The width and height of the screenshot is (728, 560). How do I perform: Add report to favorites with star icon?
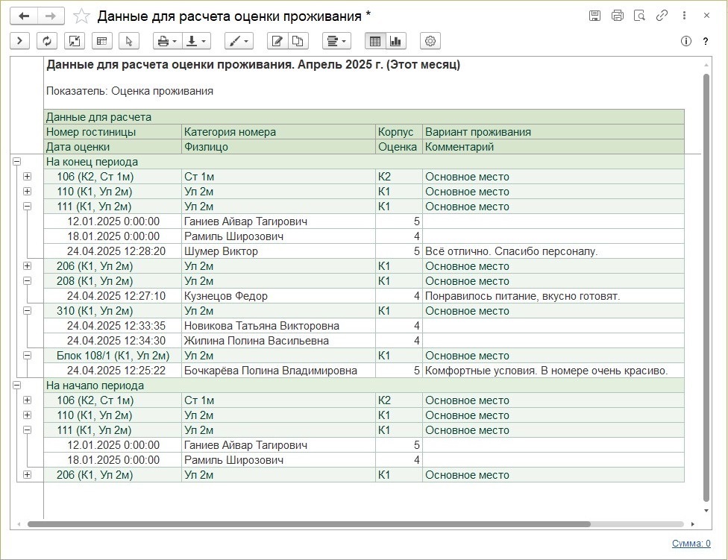(83, 16)
